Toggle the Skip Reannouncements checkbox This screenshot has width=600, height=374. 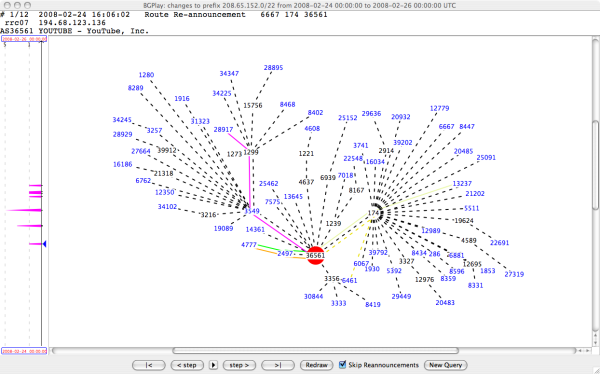pyautogui.click(x=342, y=365)
